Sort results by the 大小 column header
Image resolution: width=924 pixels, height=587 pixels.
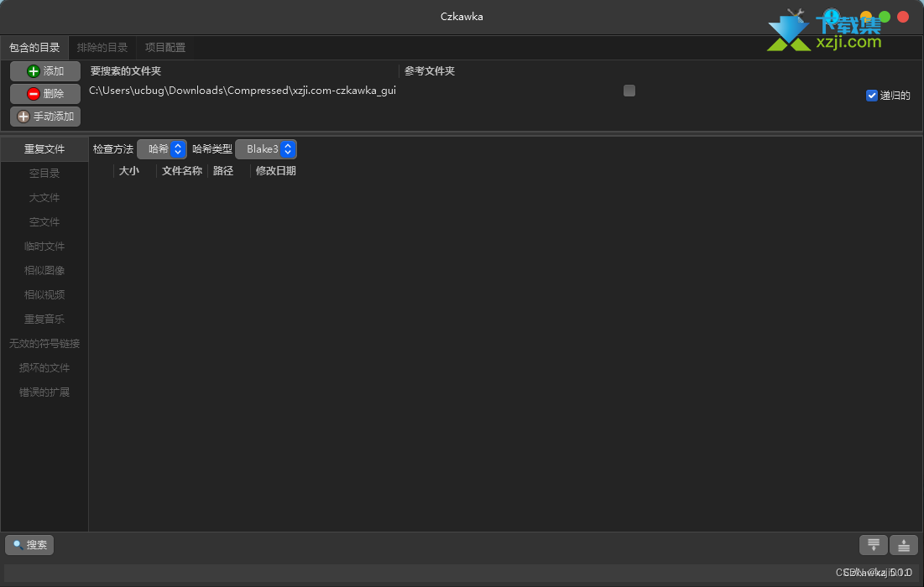[x=129, y=171]
